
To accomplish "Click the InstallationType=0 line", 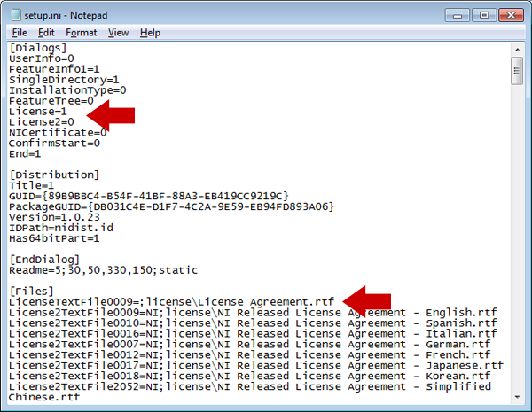I will point(67,90).
